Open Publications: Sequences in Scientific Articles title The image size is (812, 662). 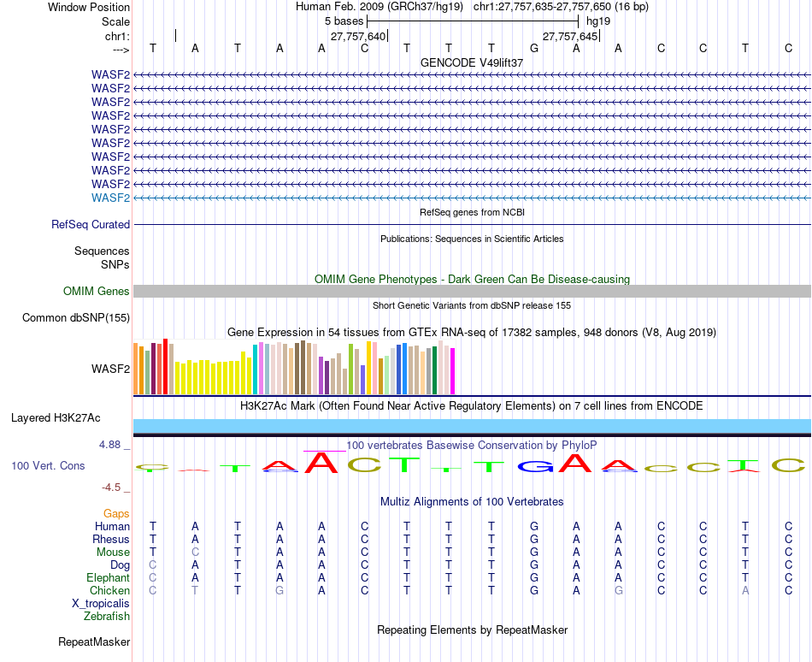click(x=472, y=239)
